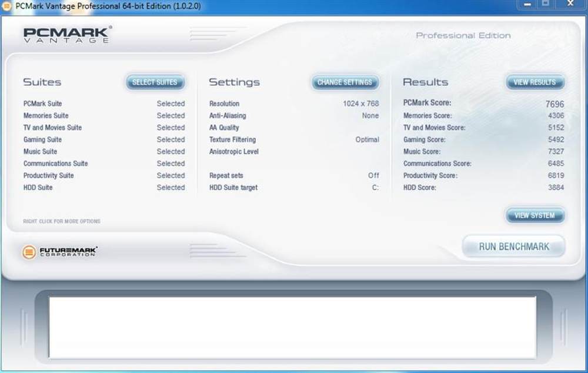Click the PCMark Score value 7696
Viewport: 588px width, 373px height.
click(554, 104)
